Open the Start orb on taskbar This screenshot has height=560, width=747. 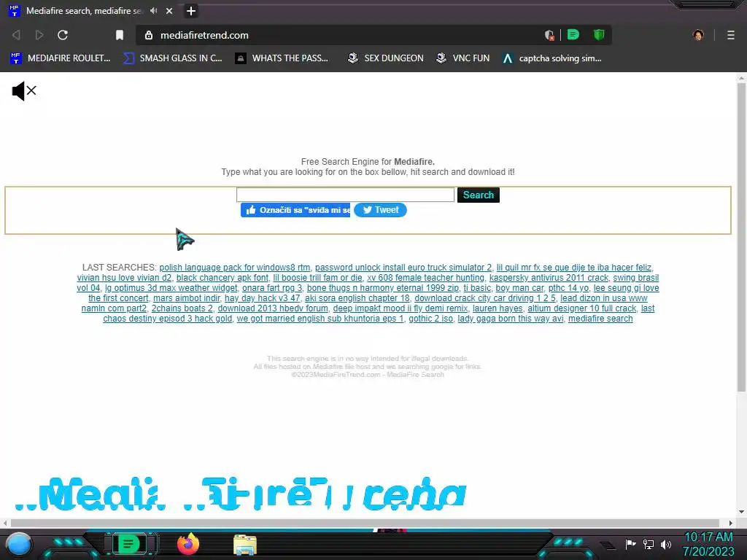click(x=19, y=544)
